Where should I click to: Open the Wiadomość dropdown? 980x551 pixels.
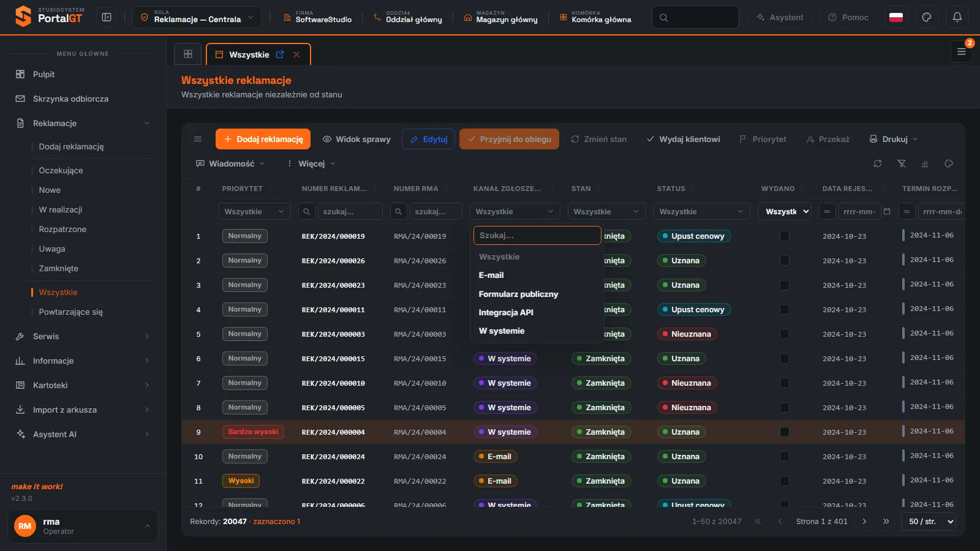click(230, 163)
